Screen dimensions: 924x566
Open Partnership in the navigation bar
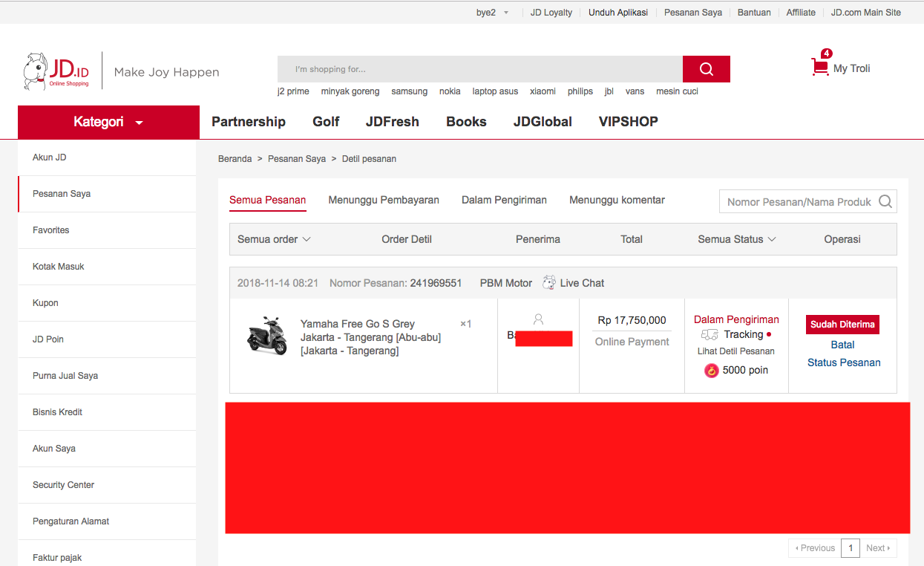click(x=249, y=122)
